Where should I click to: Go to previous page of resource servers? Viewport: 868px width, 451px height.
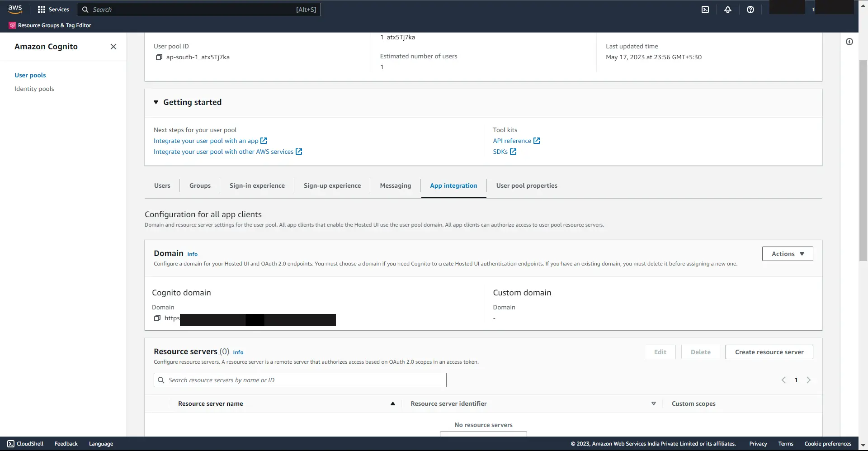tap(783, 380)
